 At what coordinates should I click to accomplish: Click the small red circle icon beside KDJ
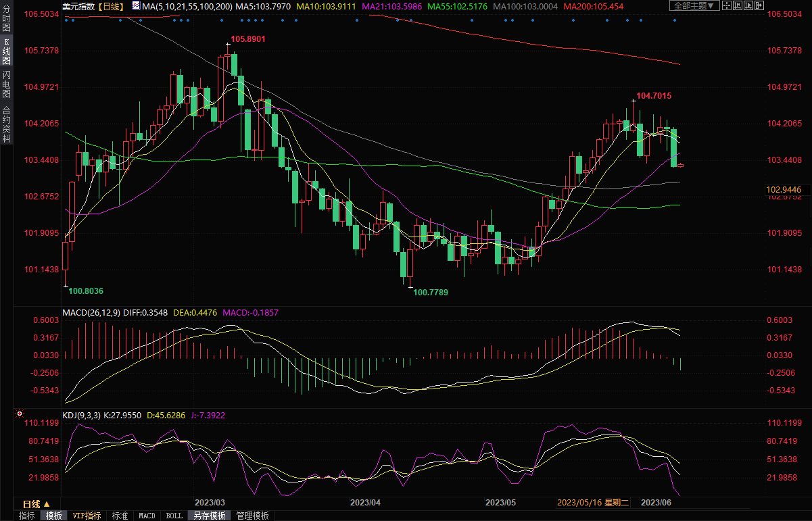[20, 413]
